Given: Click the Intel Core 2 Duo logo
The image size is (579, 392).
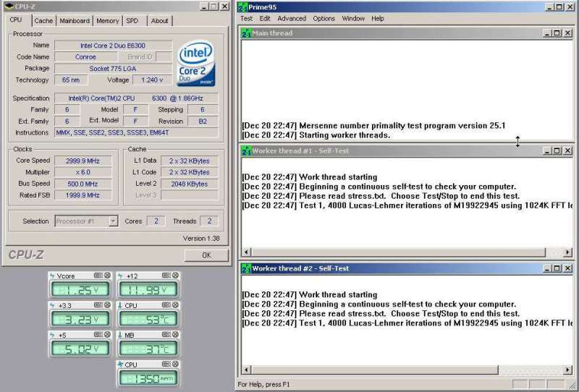Looking at the screenshot, I should [195, 64].
